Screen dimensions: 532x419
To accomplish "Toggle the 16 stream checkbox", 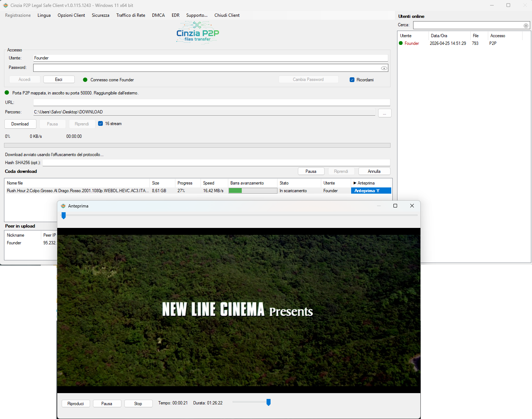I will (x=101, y=124).
